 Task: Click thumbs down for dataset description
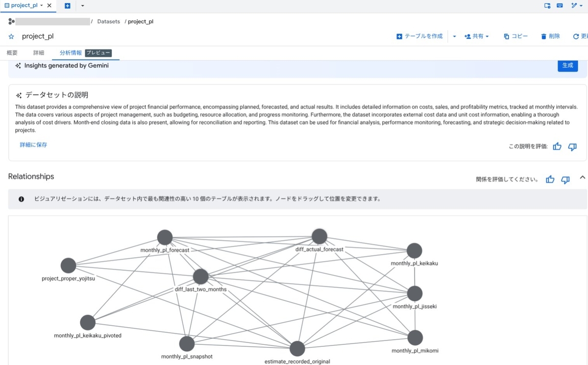click(572, 146)
